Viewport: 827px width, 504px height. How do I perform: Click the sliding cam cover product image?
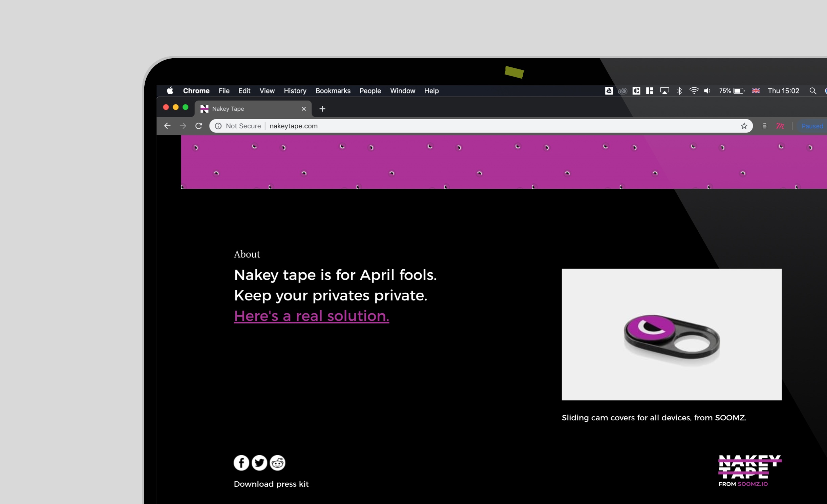tap(672, 335)
